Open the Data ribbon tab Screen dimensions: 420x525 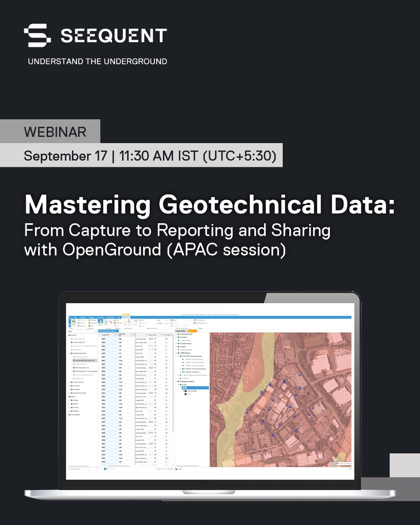point(75,318)
